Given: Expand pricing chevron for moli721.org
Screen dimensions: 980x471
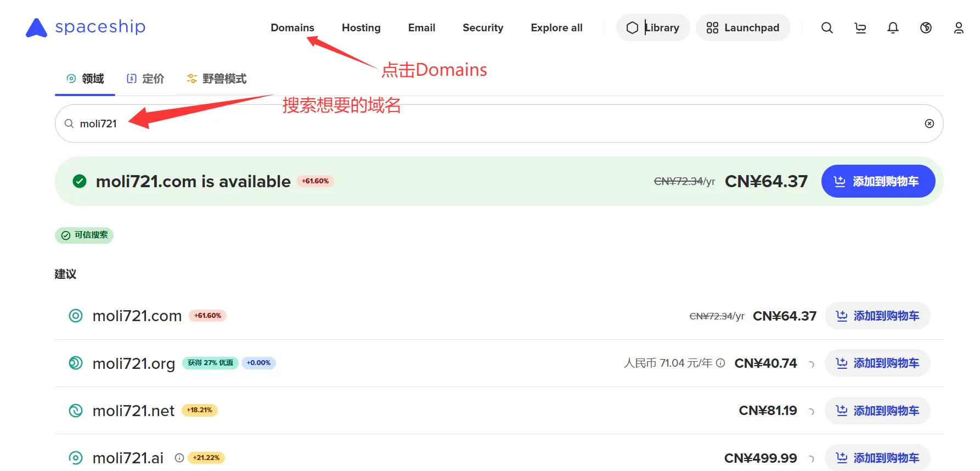Looking at the screenshot, I should click(812, 363).
